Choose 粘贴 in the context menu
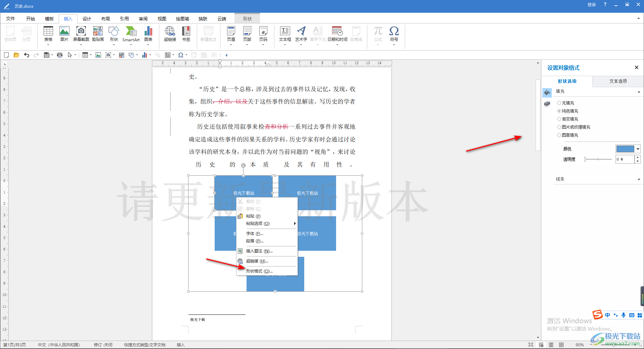The image size is (644, 349). tap(267, 216)
